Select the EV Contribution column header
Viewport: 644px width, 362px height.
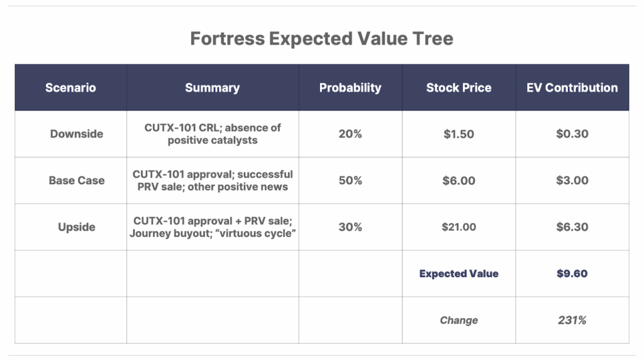tap(572, 87)
